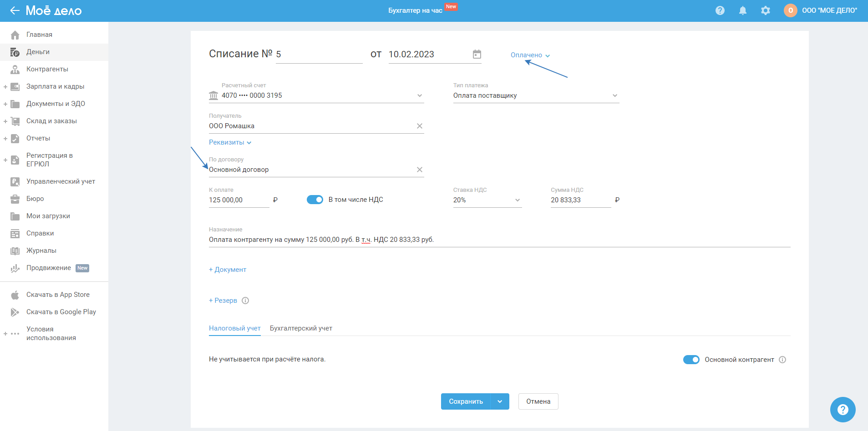Clear the recipient ООО Ромашка field
Viewport: 868px width, 431px height.
click(x=420, y=126)
